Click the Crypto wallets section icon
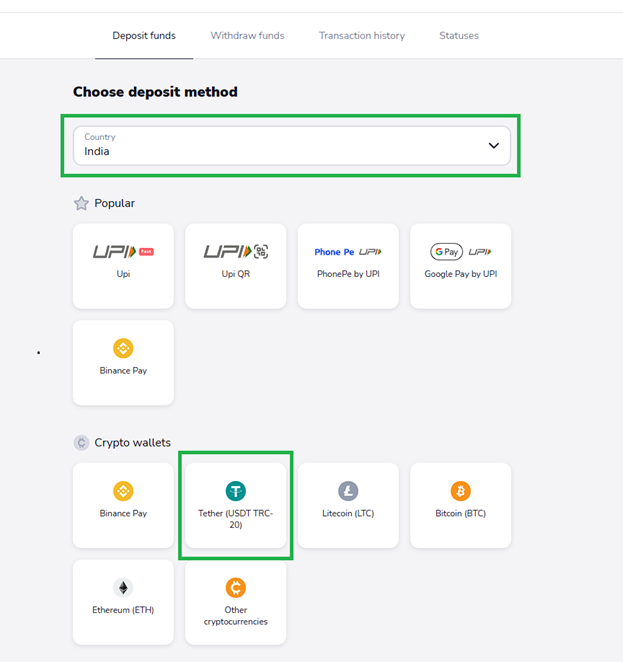The height and width of the screenshot is (662, 623). point(82,443)
